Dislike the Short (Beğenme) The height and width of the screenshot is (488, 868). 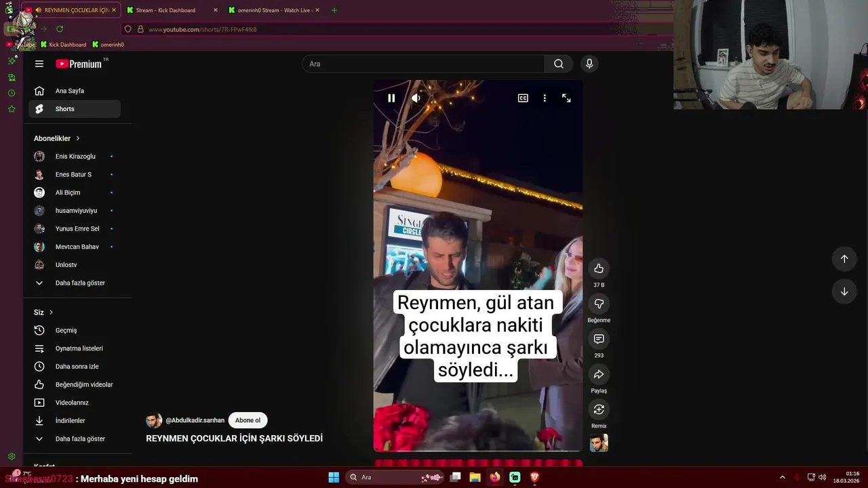point(599,304)
